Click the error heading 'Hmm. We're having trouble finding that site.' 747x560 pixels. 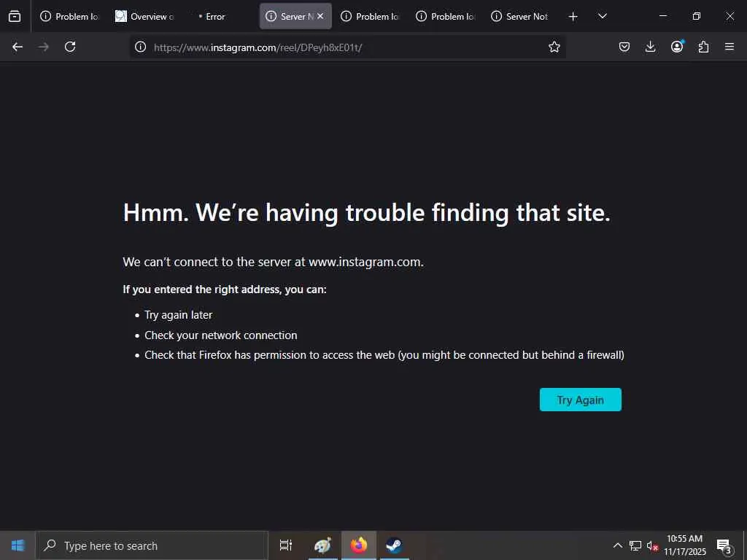pos(366,212)
